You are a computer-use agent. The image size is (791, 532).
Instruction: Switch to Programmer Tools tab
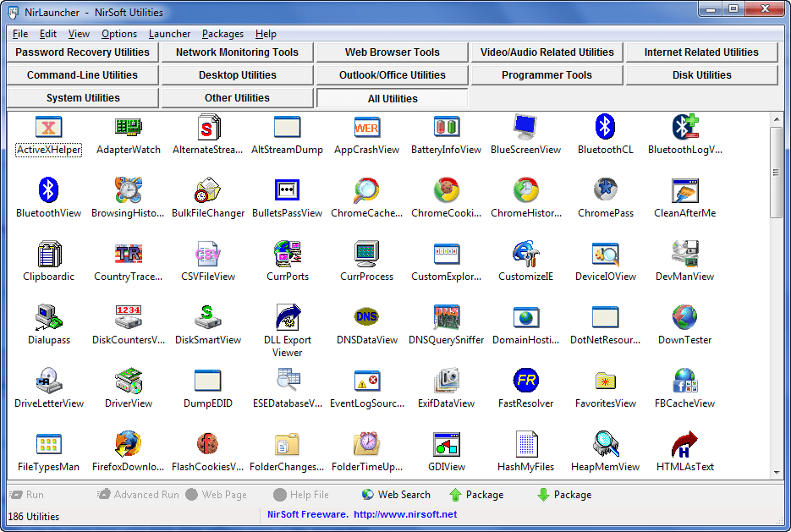coord(547,75)
